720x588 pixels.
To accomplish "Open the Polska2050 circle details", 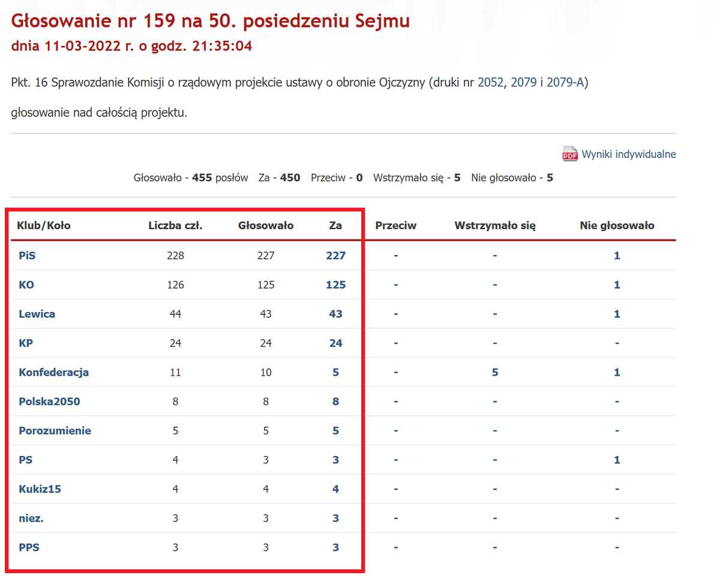I will point(48,401).
